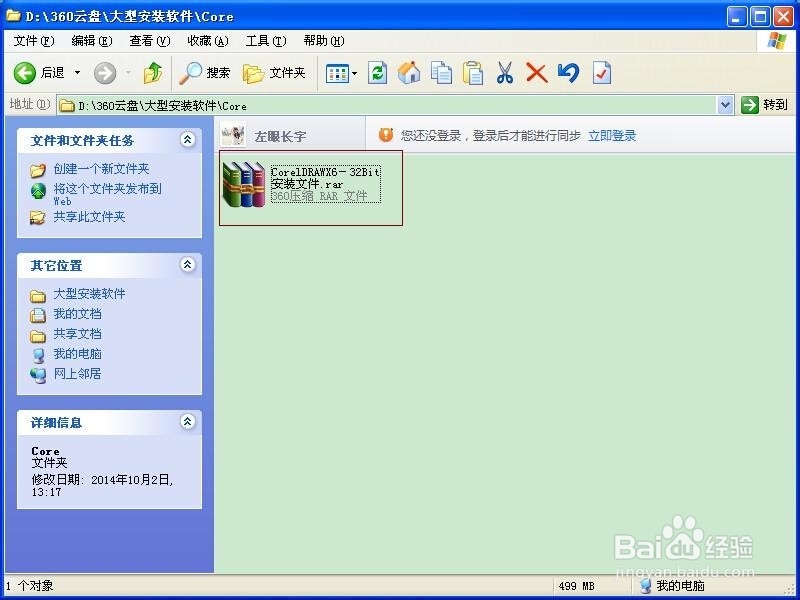Open 我的电脑 location link
The image size is (800, 600).
click(78, 354)
